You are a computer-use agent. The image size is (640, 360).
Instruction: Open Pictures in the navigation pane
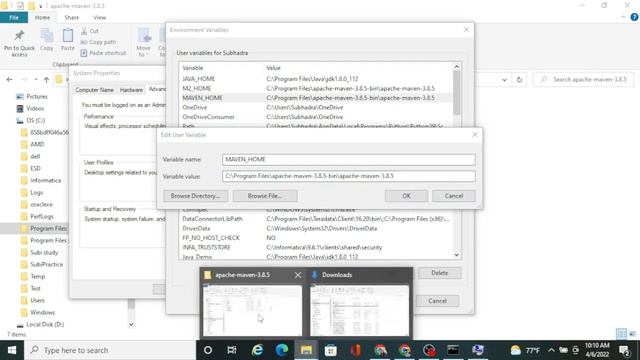point(37,97)
